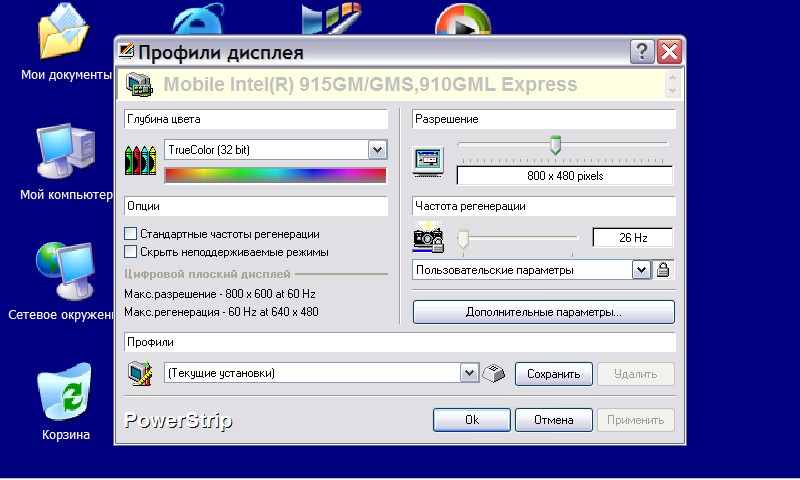Confirm with the Ok button

(x=472, y=420)
